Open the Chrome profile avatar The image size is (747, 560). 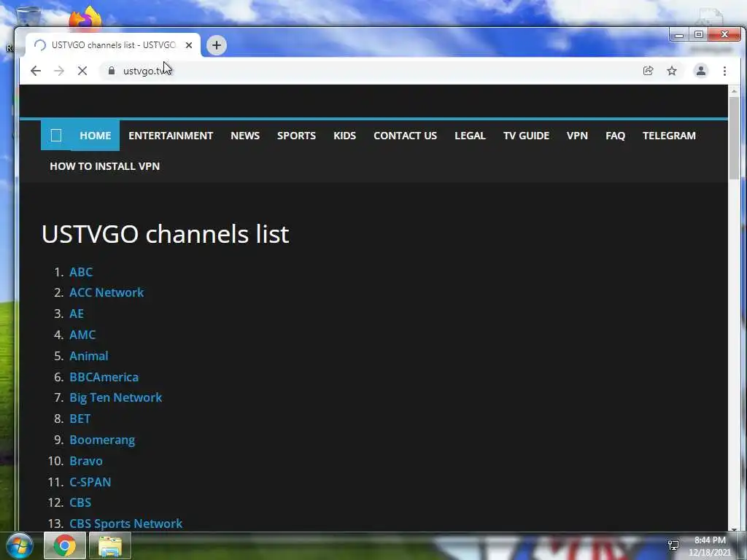[x=701, y=71]
